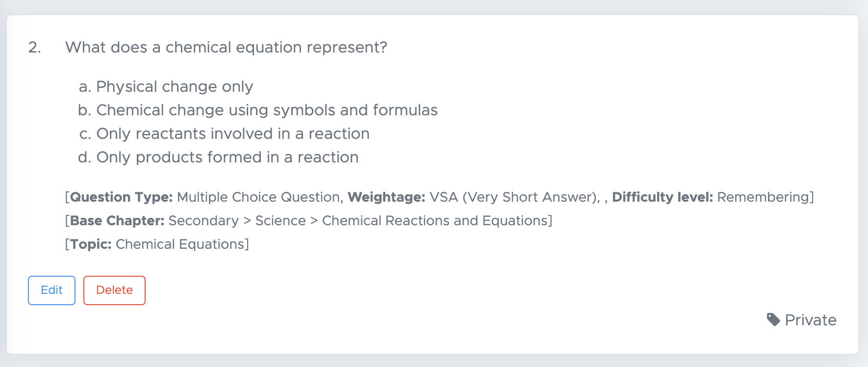Click Secondary in the chapter path

click(204, 221)
